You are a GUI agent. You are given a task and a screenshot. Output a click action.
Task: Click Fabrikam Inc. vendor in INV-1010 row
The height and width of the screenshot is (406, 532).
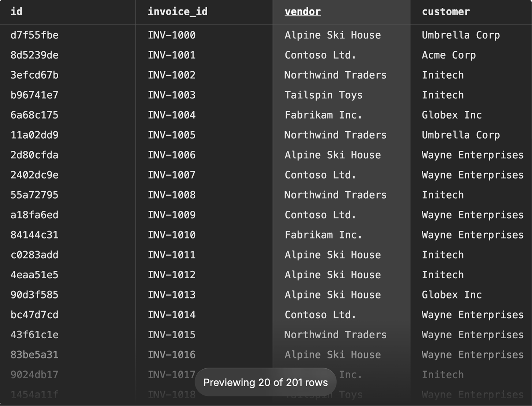tap(324, 235)
